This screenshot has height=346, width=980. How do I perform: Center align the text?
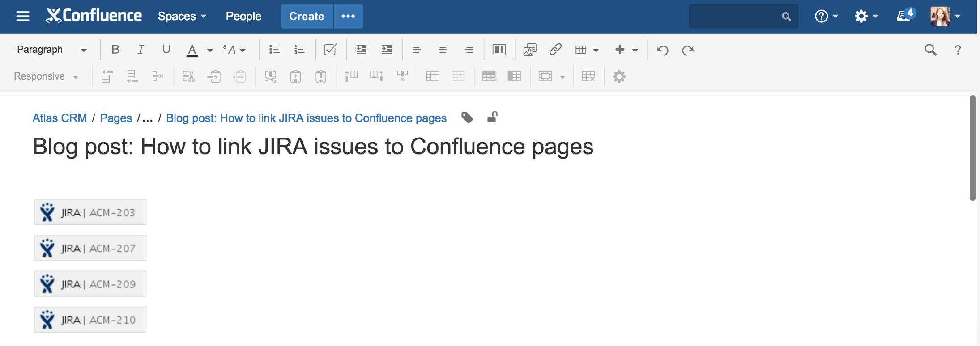(443, 50)
